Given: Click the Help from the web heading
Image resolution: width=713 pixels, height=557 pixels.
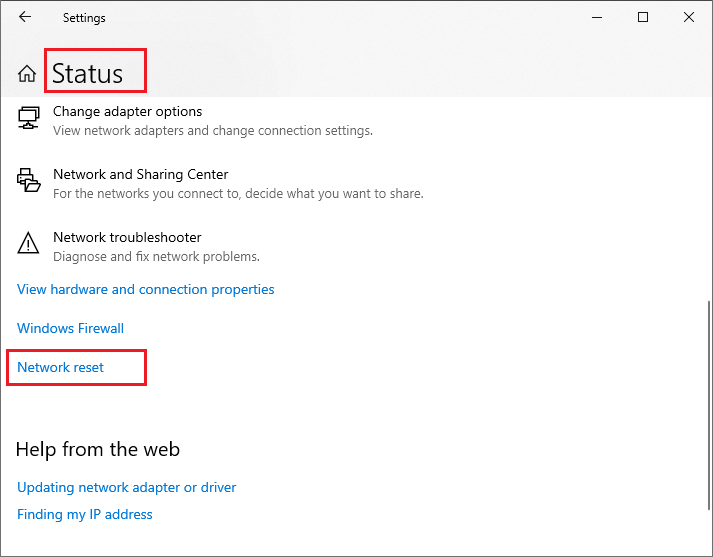Looking at the screenshot, I should pyautogui.click(x=98, y=449).
